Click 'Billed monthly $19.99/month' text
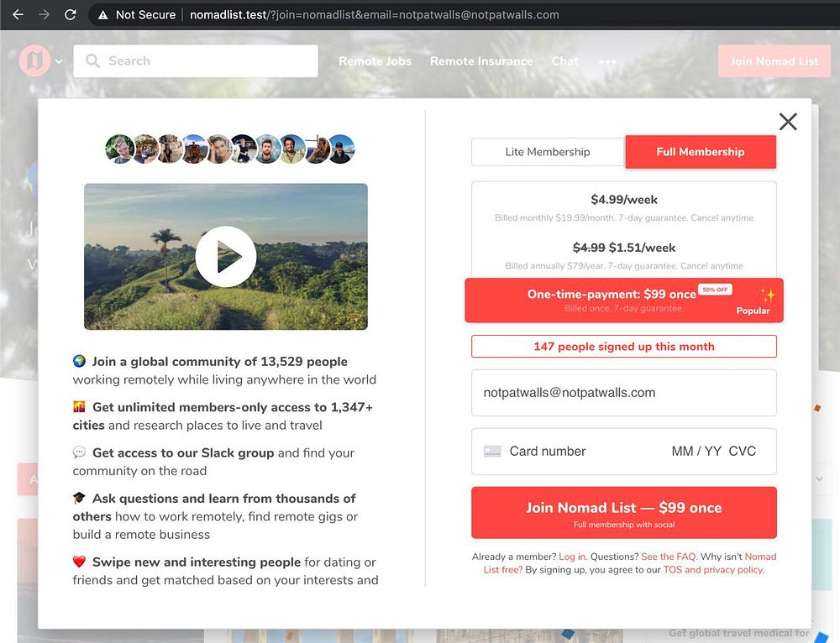Viewport: 840px width, 643px height. tap(554, 218)
